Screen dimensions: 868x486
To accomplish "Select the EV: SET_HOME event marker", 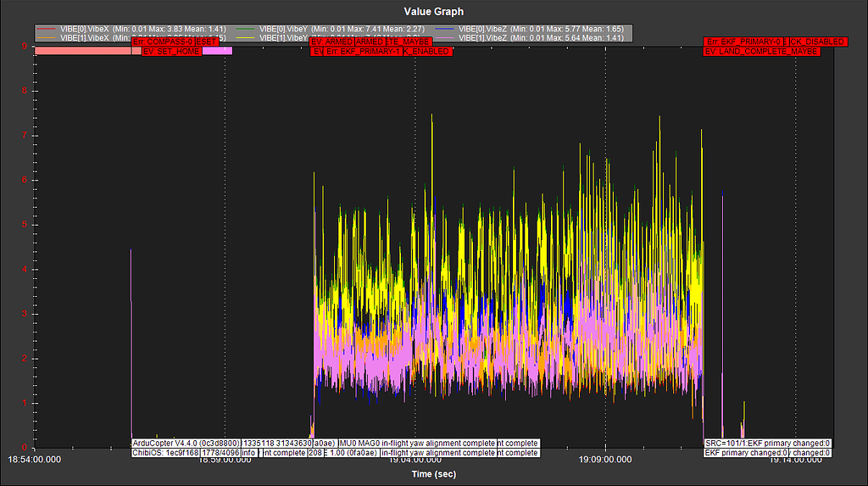I will pyautogui.click(x=172, y=52).
